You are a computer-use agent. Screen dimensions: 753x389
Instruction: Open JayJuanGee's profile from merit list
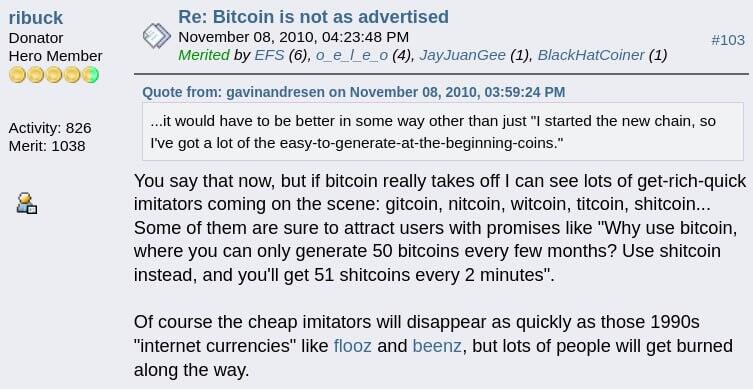pos(462,55)
